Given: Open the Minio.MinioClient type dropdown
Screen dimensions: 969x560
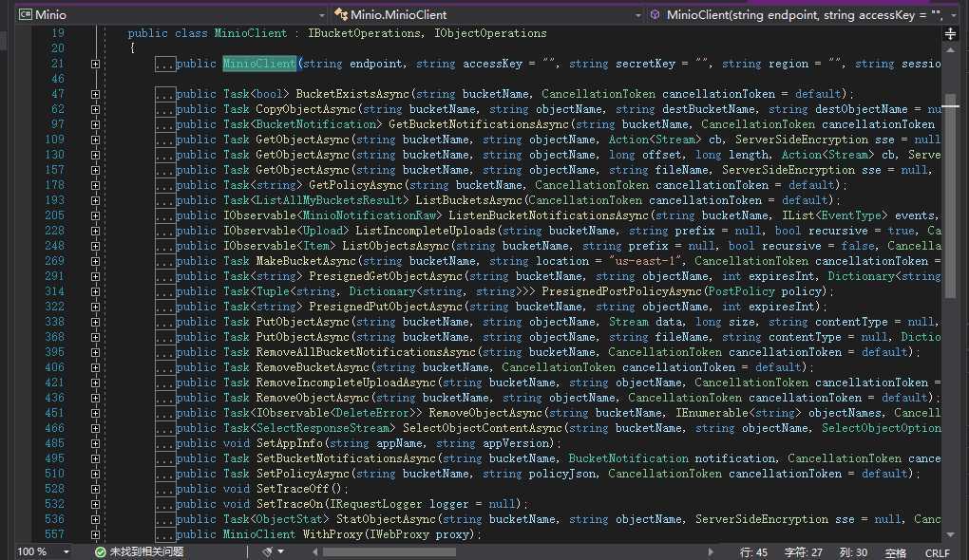Looking at the screenshot, I should (637, 15).
